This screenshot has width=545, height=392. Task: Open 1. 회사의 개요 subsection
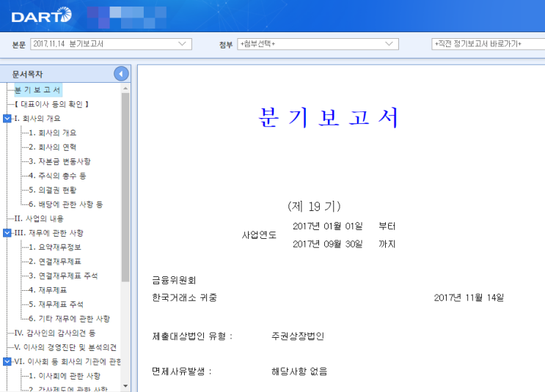pyautogui.click(x=53, y=133)
